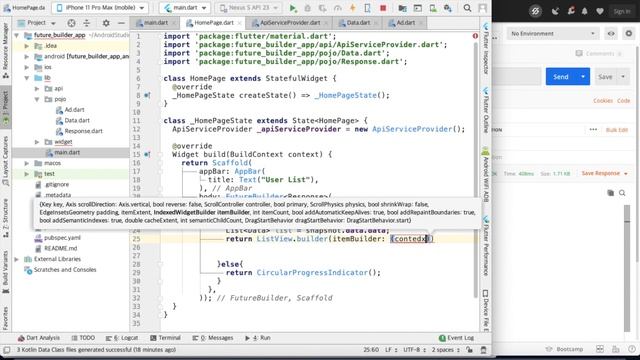Switch to main.dart editor tab

click(x=155, y=23)
